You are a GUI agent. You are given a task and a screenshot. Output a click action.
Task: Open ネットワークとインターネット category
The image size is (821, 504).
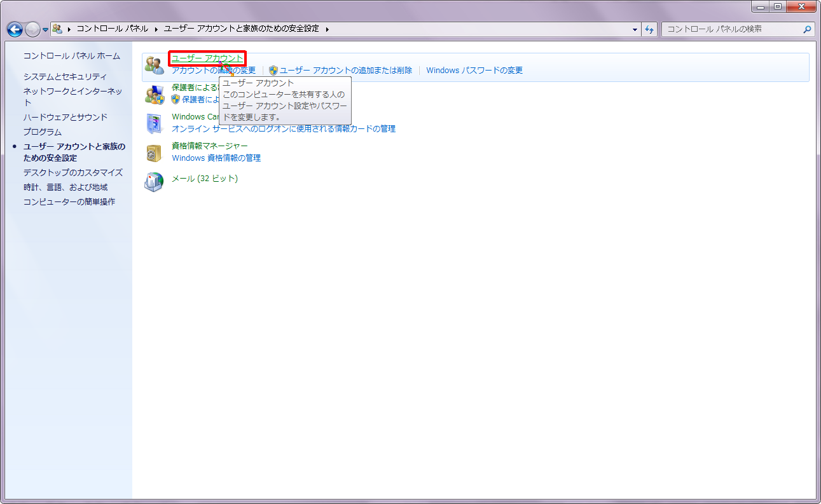pyautogui.click(x=73, y=97)
